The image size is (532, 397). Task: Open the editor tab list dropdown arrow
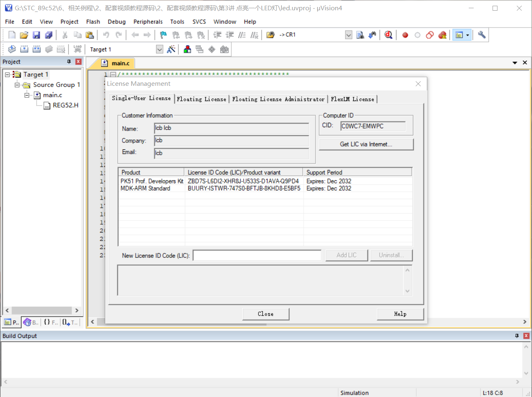pos(515,63)
